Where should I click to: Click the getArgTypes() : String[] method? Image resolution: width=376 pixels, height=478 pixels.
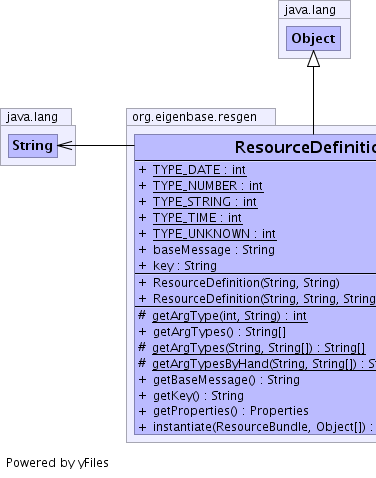(219, 332)
